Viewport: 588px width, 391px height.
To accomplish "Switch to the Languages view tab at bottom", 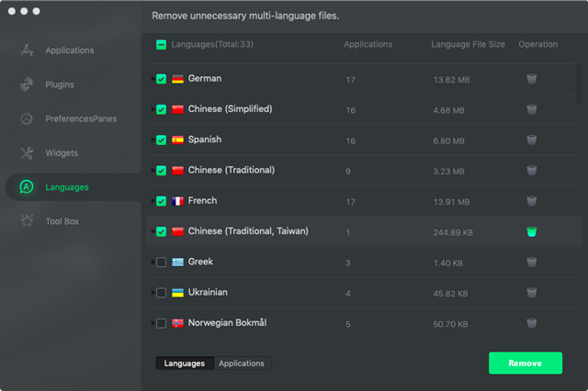I will [185, 363].
